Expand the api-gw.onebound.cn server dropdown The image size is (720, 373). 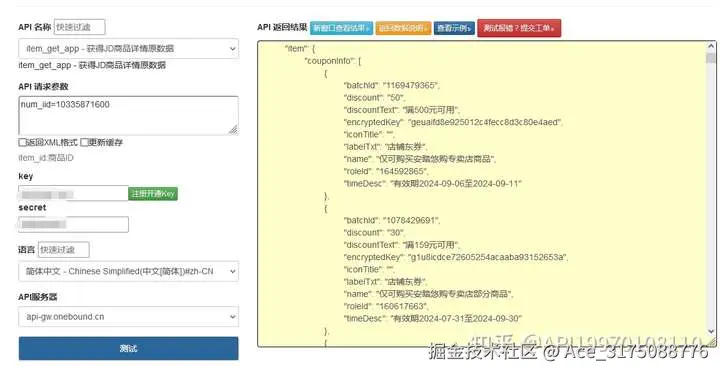tap(129, 317)
